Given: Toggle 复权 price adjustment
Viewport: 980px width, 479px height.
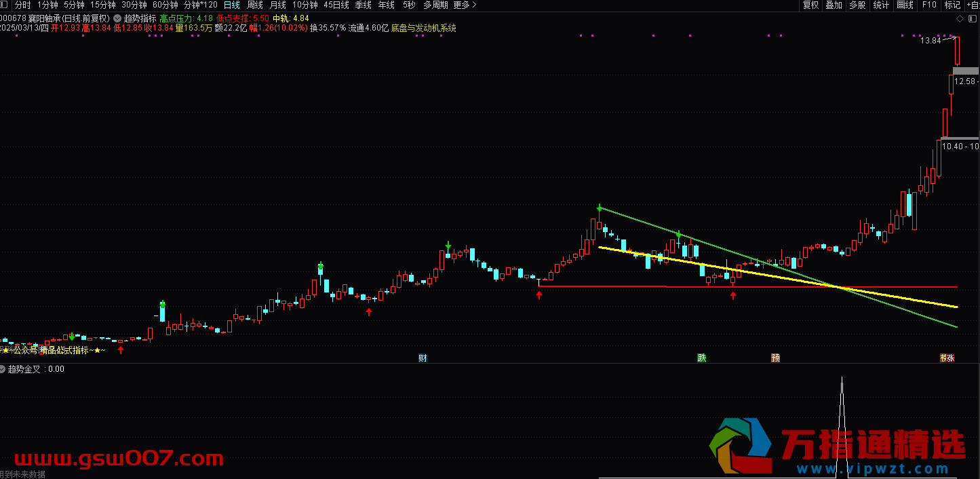Looking at the screenshot, I should 810,5.
